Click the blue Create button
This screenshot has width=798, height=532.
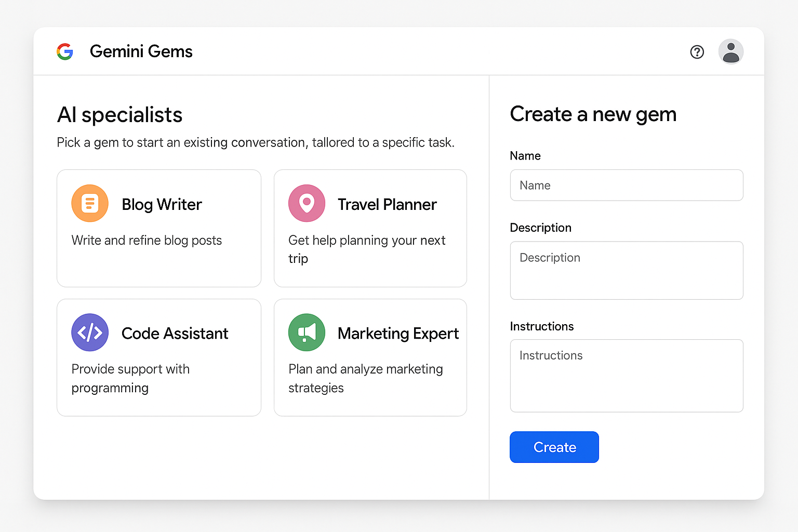(x=554, y=447)
